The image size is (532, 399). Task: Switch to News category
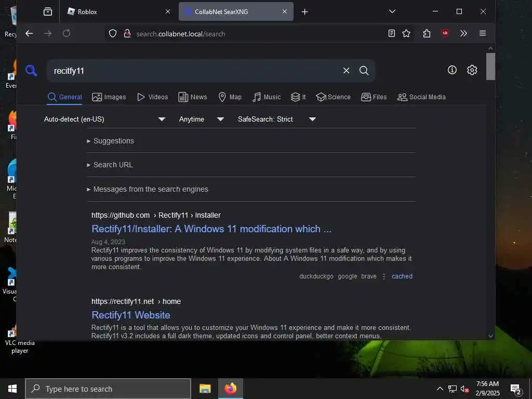193,97
